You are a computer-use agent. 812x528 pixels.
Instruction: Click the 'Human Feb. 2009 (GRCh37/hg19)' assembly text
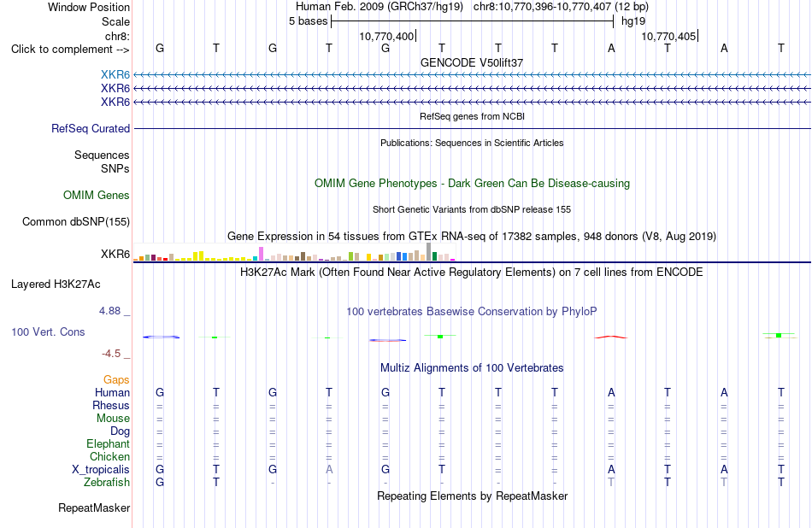click(x=379, y=7)
